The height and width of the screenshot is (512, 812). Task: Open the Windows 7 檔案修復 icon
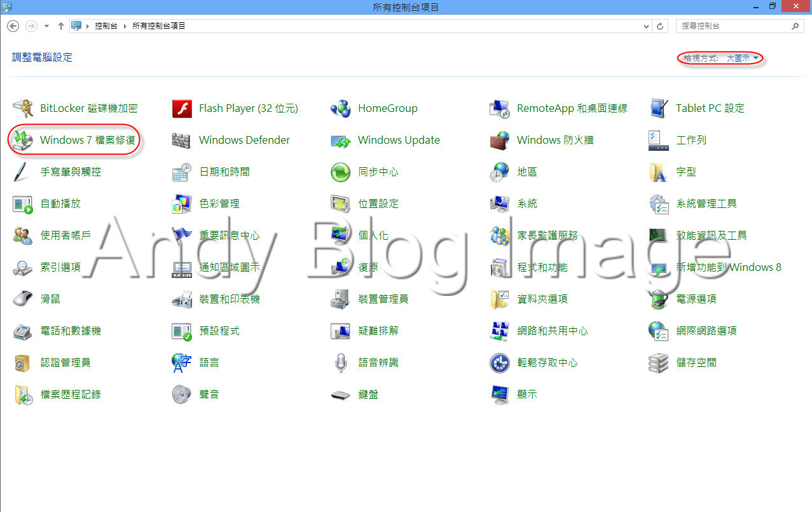(x=23, y=140)
